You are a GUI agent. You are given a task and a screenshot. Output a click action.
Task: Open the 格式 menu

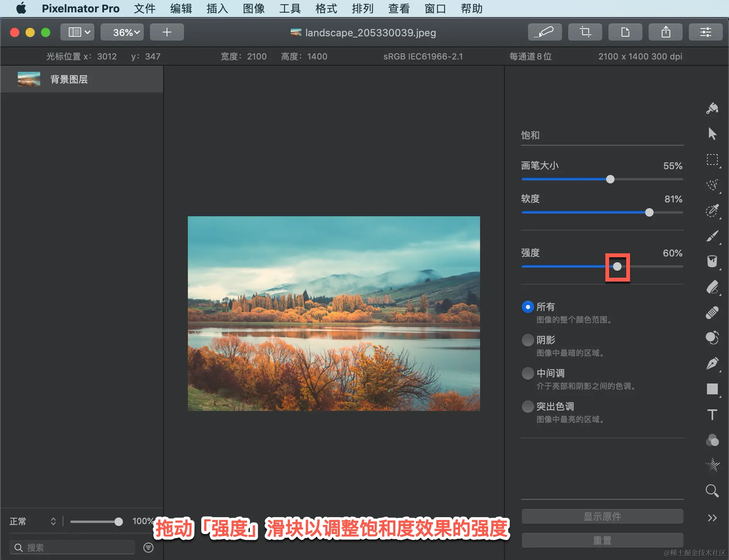point(326,8)
